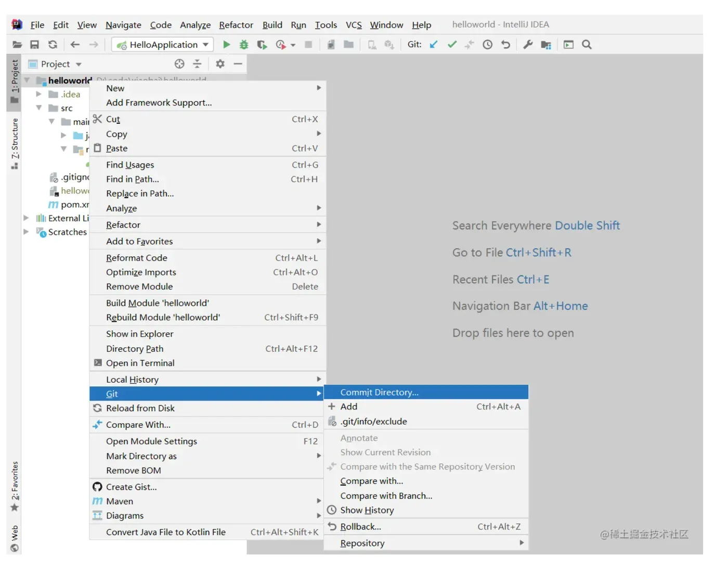Expand the .idea folder node

click(x=38, y=94)
